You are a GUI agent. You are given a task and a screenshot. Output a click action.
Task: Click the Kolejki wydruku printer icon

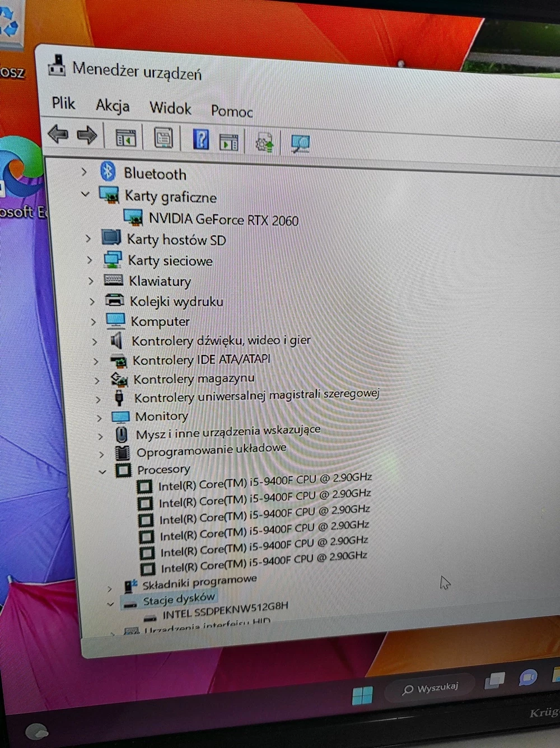115,300
